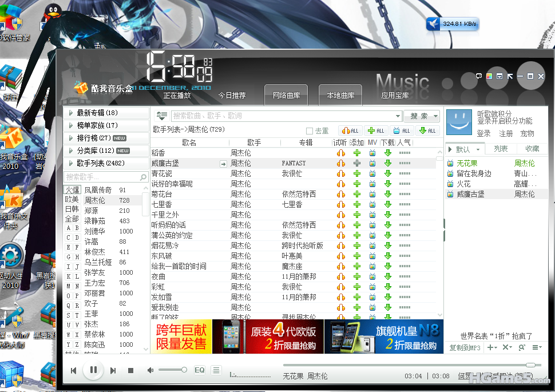Preview all songs with headphone ALL button
This screenshot has width=555, height=392.
[350, 130]
